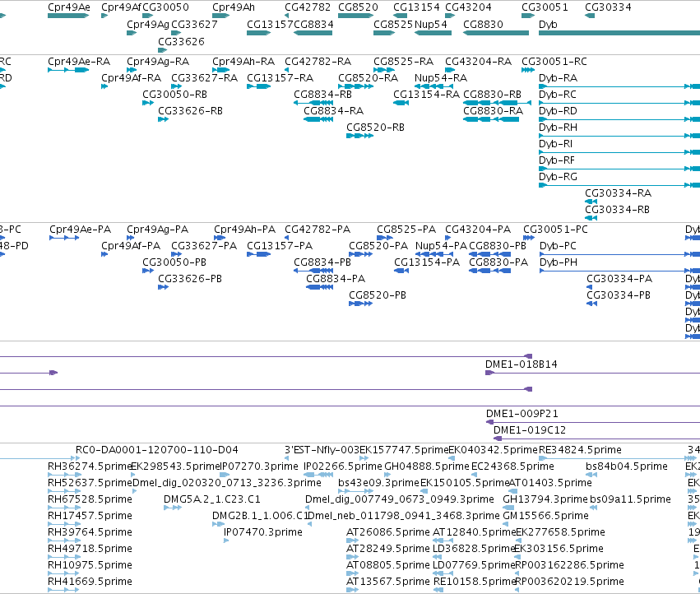Select the CG33626-RB transcript label
The image size is (700, 594).
(x=191, y=111)
